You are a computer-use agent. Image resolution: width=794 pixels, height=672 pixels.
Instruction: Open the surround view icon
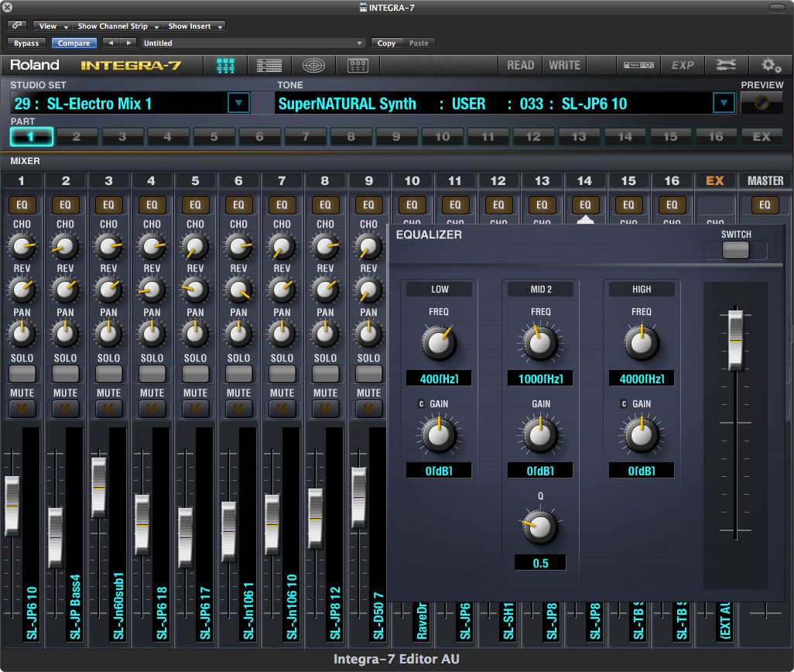(x=313, y=65)
